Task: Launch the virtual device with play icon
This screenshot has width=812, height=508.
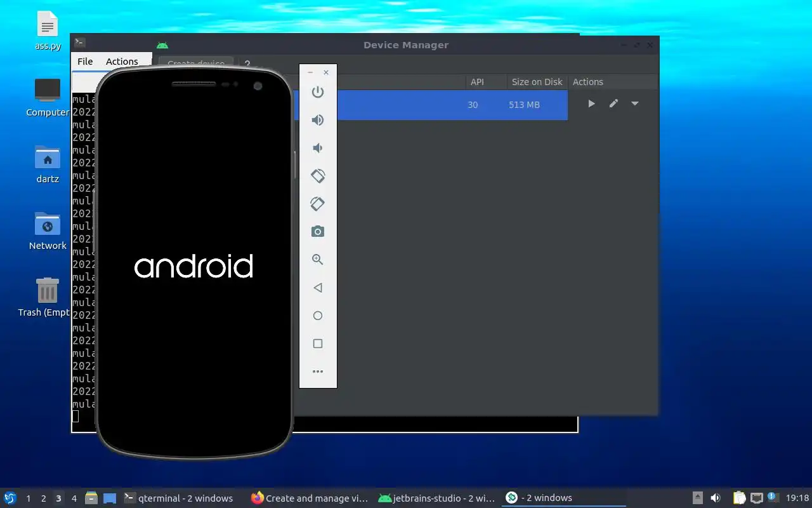Action: coord(591,104)
